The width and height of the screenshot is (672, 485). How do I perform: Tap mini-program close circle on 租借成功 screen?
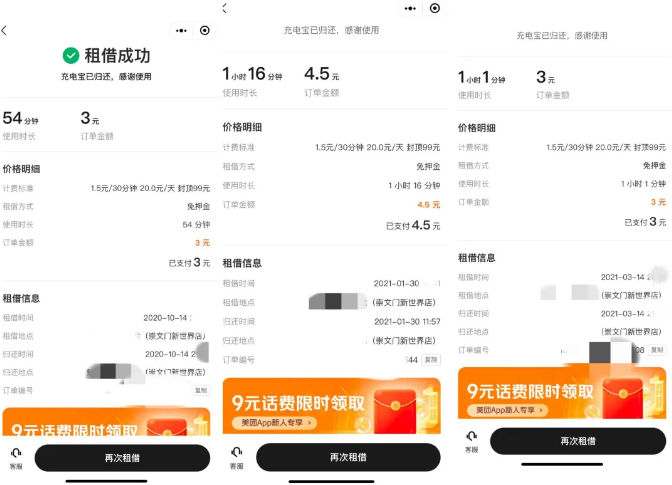(205, 30)
